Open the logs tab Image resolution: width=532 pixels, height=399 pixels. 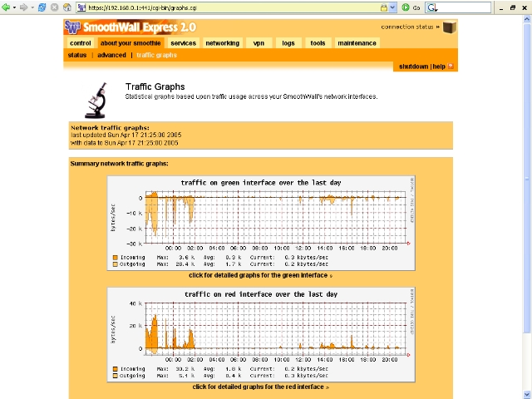pyautogui.click(x=288, y=43)
